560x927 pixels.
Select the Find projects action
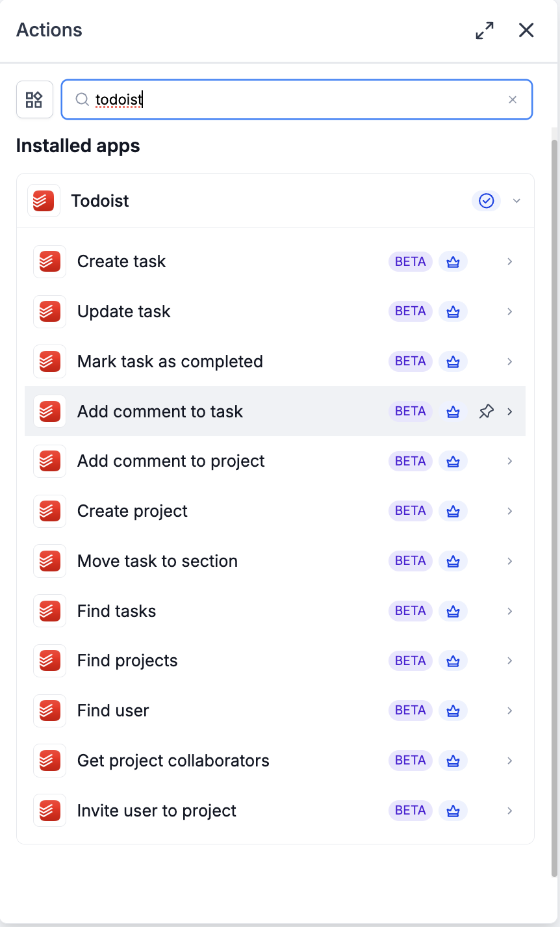[275, 660]
